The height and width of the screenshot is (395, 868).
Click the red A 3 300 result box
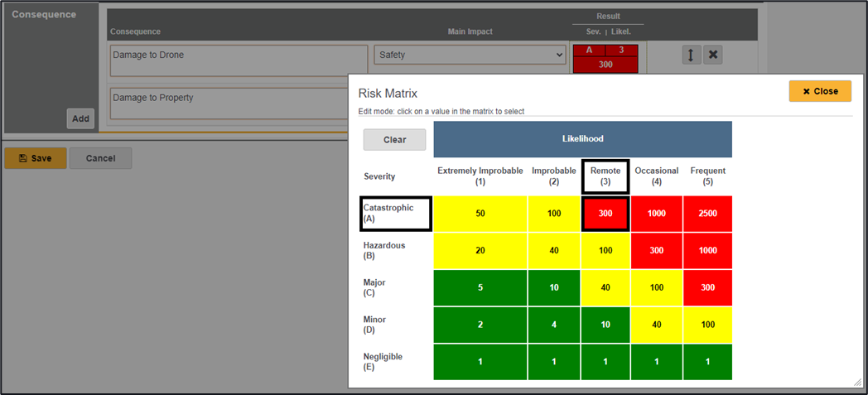pyautogui.click(x=605, y=58)
